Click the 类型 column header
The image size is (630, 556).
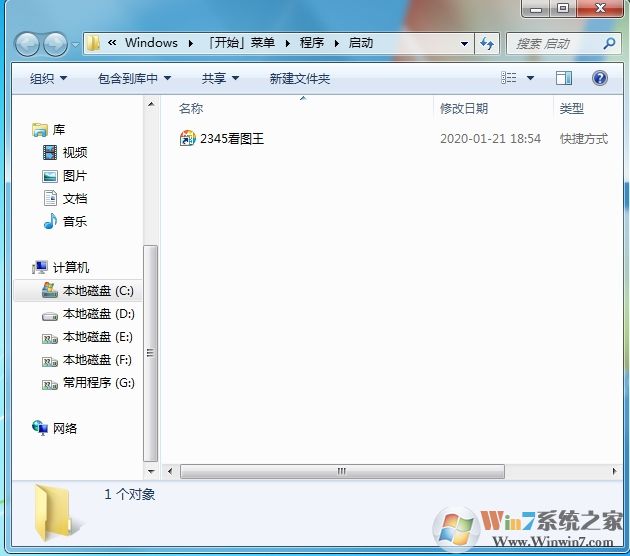pyautogui.click(x=572, y=108)
